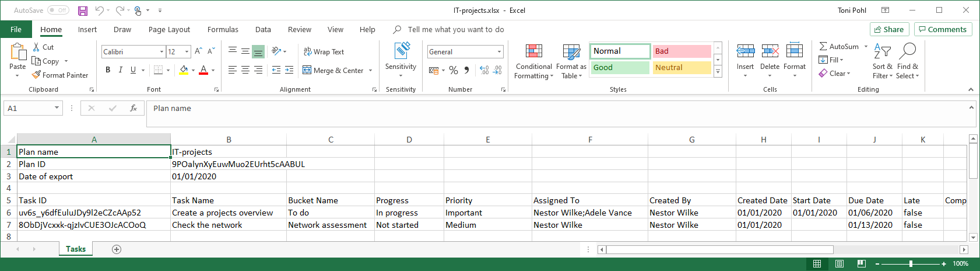Expand Merge & Center options arrow
The image size is (980, 271).
[370, 71]
